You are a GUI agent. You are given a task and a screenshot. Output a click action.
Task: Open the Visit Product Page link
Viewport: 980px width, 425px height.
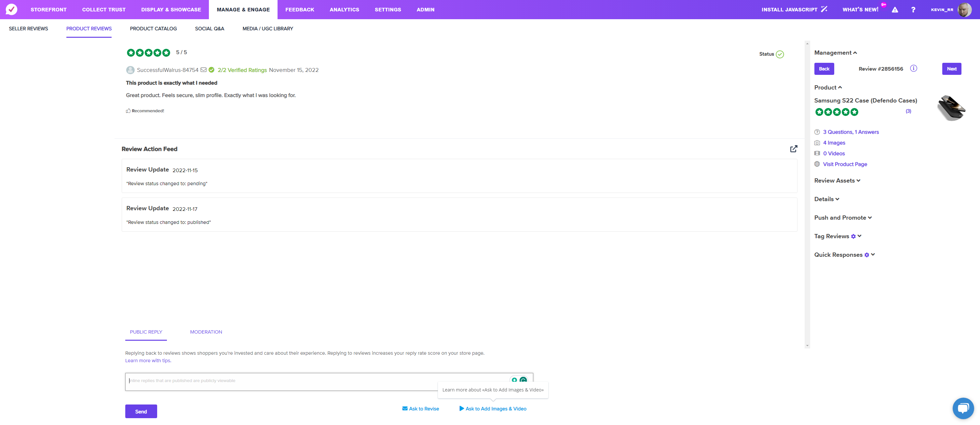pyautogui.click(x=845, y=164)
